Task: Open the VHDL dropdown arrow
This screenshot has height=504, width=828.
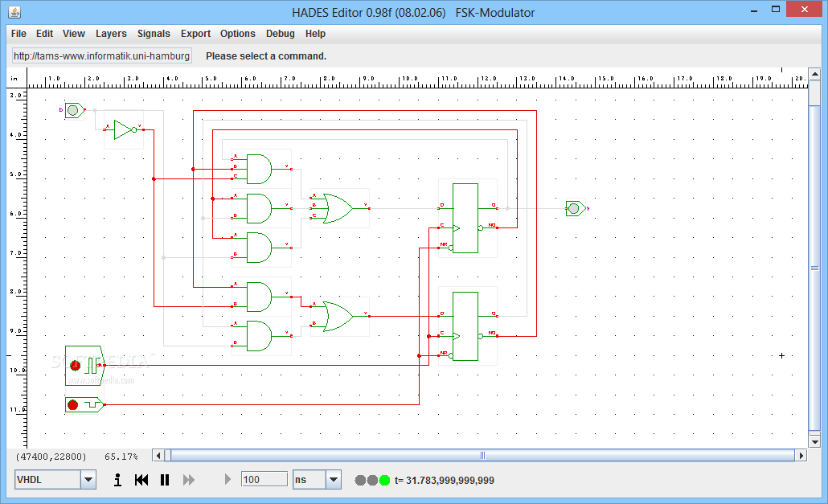Action: pyautogui.click(x=88, y=480)
